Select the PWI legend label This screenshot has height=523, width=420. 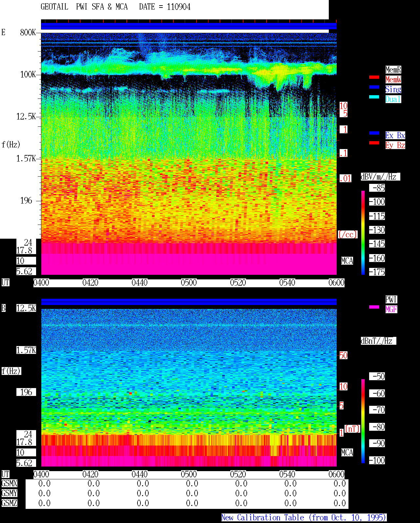click(391, 299)
